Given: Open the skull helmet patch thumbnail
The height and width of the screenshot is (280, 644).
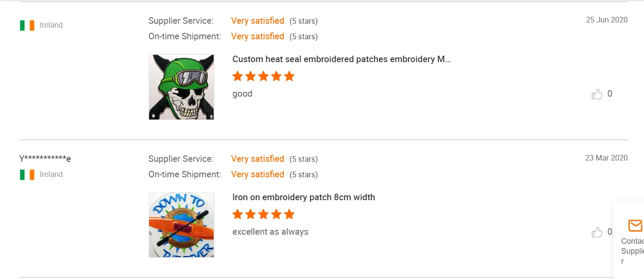Looking at the screenshot, I should tap(181, 87).
